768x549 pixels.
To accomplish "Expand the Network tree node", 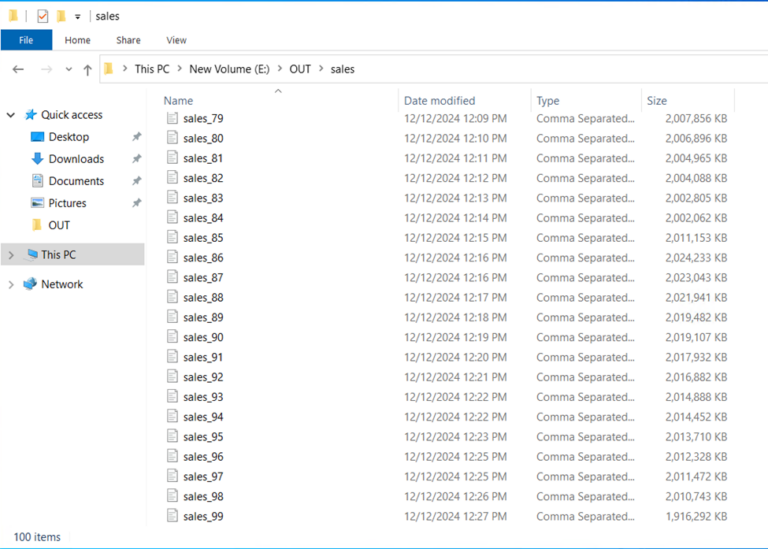I will point(11,285).
